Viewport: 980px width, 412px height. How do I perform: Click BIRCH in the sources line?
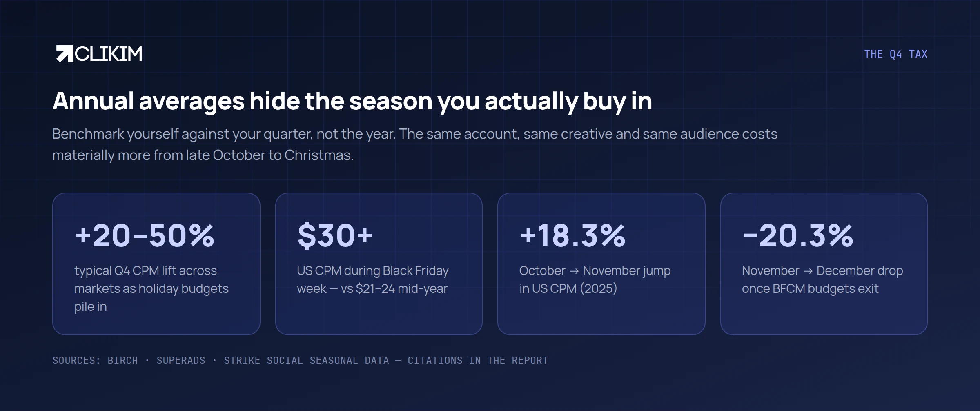coord(123,361)
